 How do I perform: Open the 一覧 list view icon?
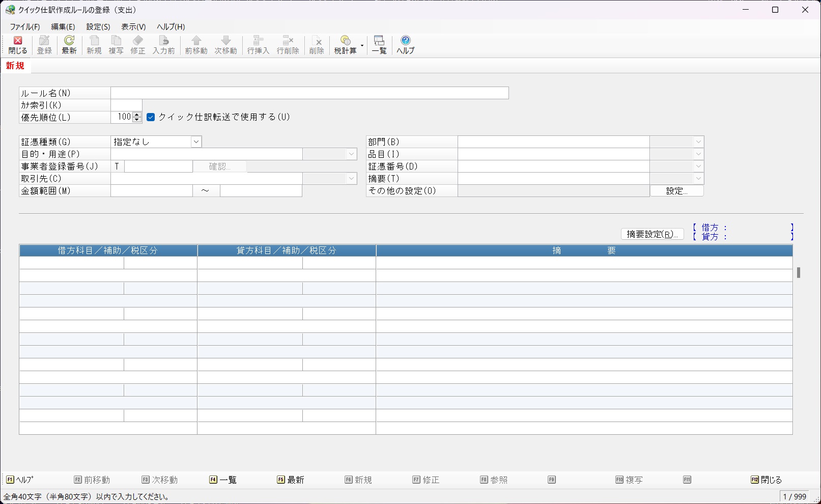[379, 45]
